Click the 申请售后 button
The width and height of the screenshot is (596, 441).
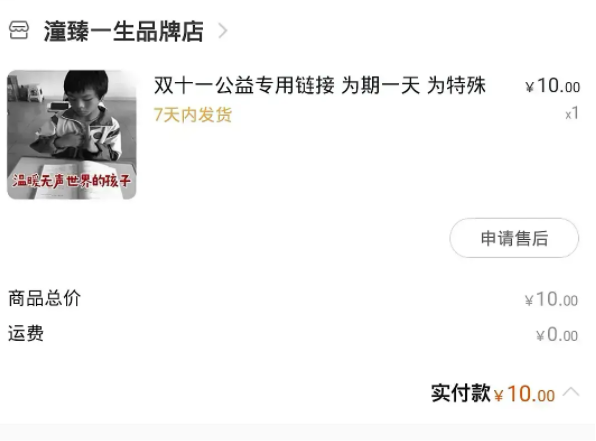click(514, 238)
